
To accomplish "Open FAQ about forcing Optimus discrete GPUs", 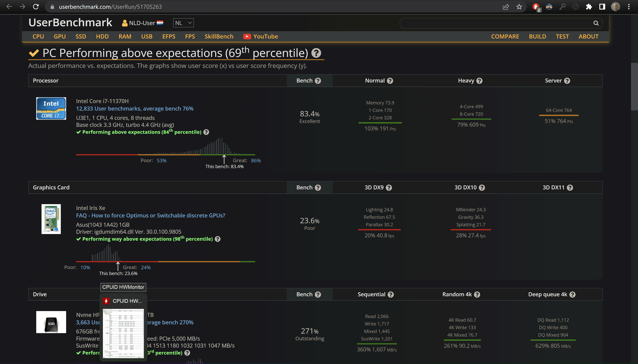I will pos(151,215).
